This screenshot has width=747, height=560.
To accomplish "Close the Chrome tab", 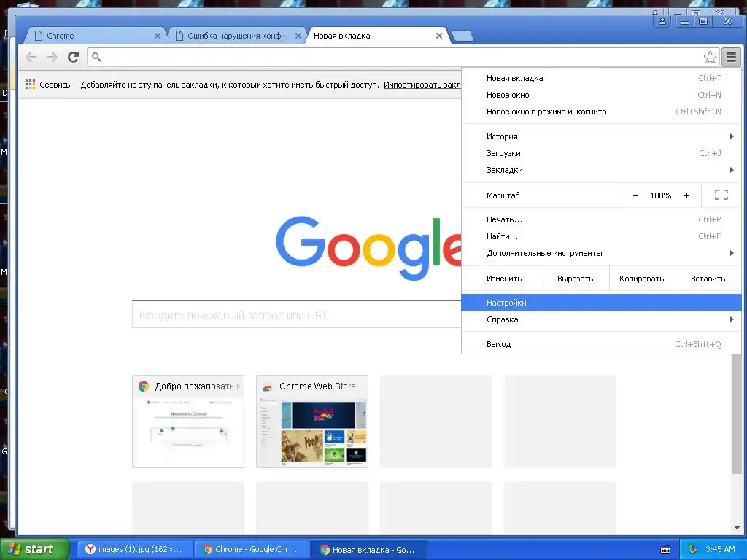I will coord(158,36).
